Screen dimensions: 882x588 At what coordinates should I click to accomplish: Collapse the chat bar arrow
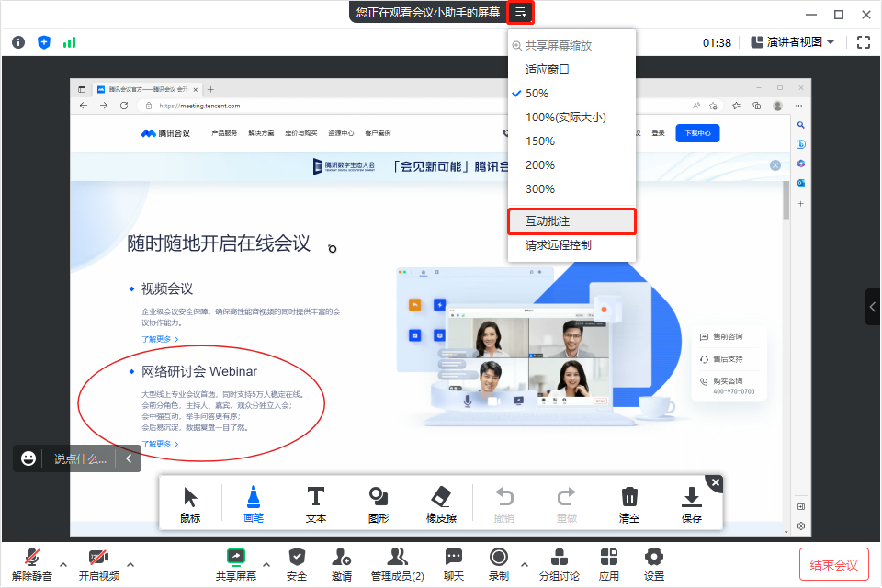129,458
